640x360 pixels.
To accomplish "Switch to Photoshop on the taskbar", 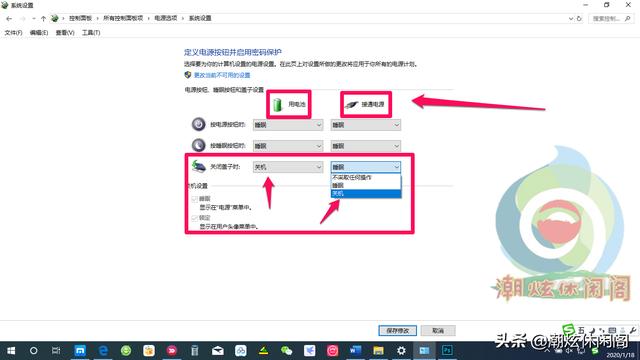I will [x=447, y=351].
